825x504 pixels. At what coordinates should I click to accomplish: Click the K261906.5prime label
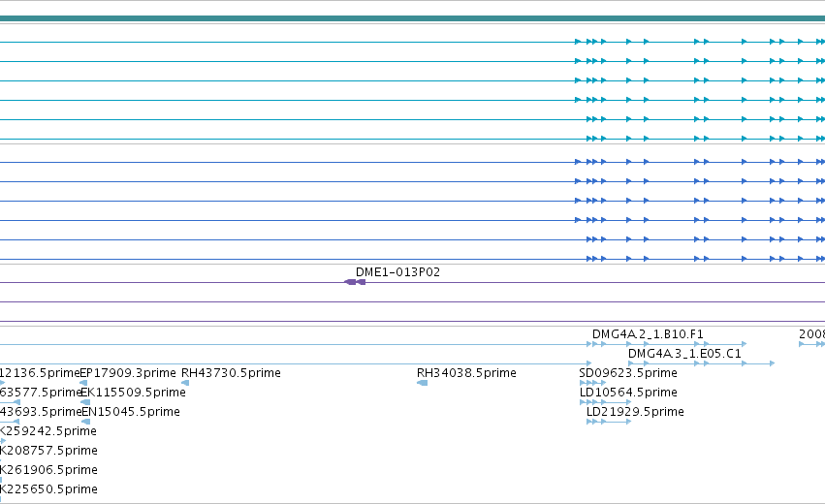[48, 470]
